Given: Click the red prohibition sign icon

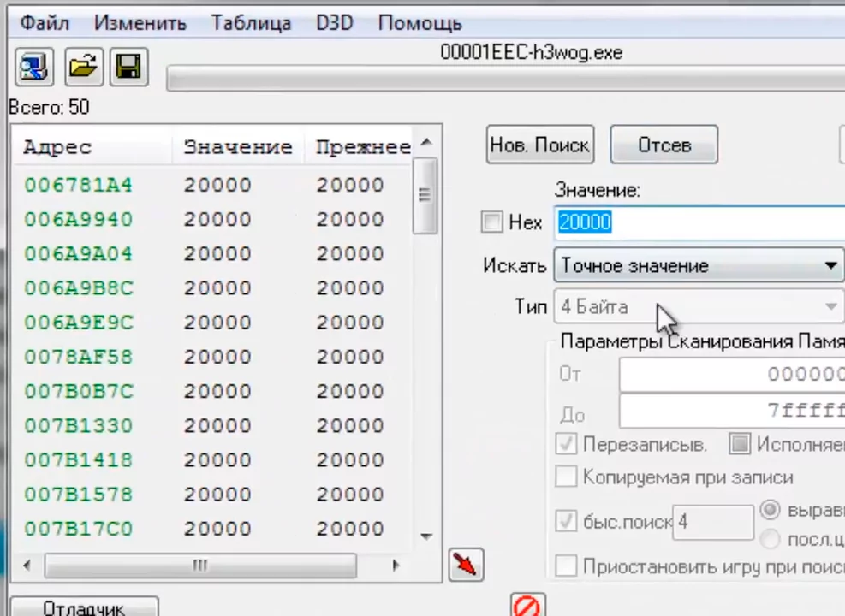Looking at the screenshot, I should 527,606.
